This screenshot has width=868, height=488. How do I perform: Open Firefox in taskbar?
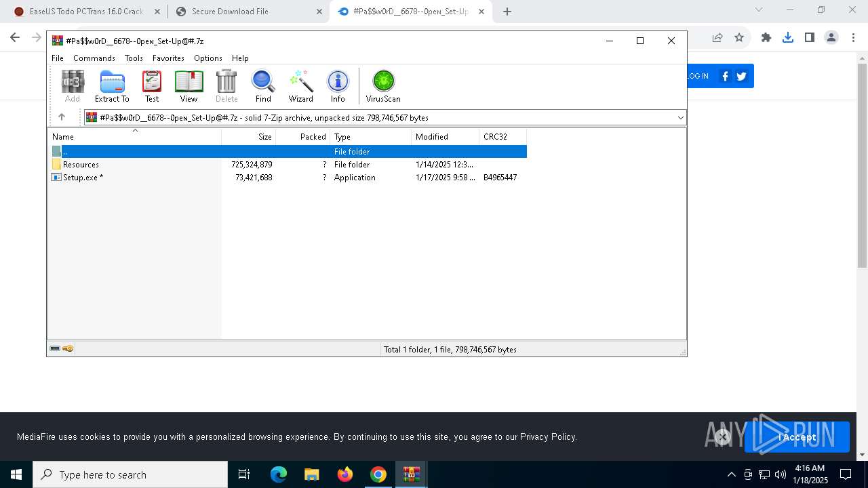[x=345, y=474]
